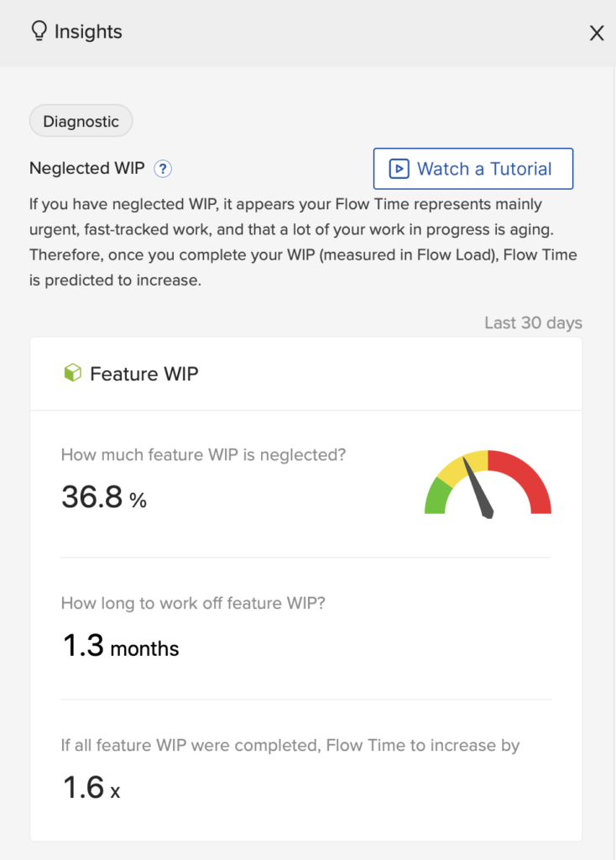Click the Insights lightbulb icon
This screenshot has height=860, width=616.
click(x=39, y=31)
